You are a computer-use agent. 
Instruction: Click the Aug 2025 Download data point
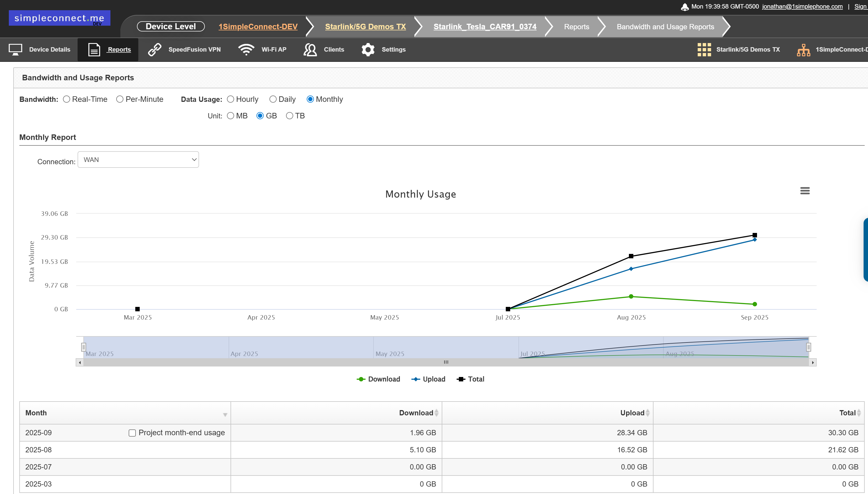pos(631,296)
